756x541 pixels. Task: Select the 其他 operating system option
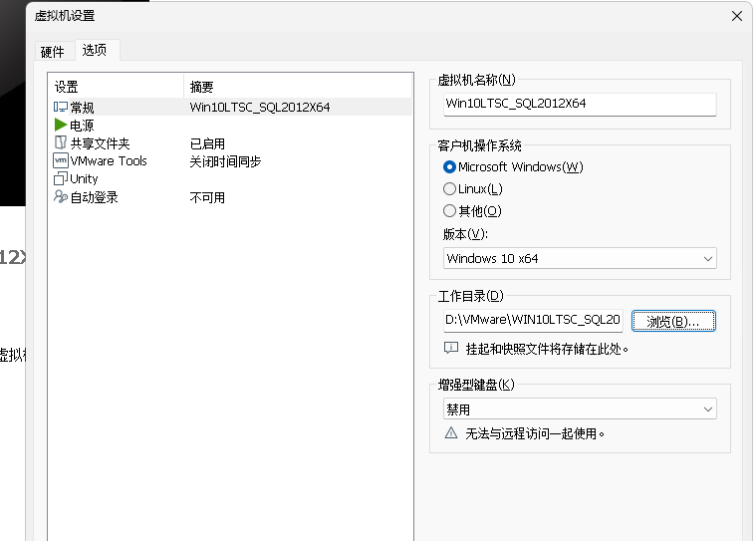coord(449,211)
